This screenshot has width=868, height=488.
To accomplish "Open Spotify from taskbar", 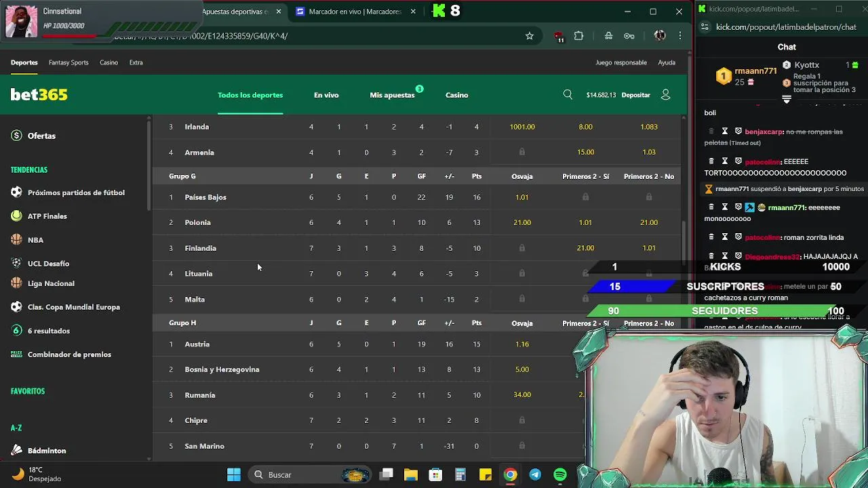I will click(x=560, y=474).
